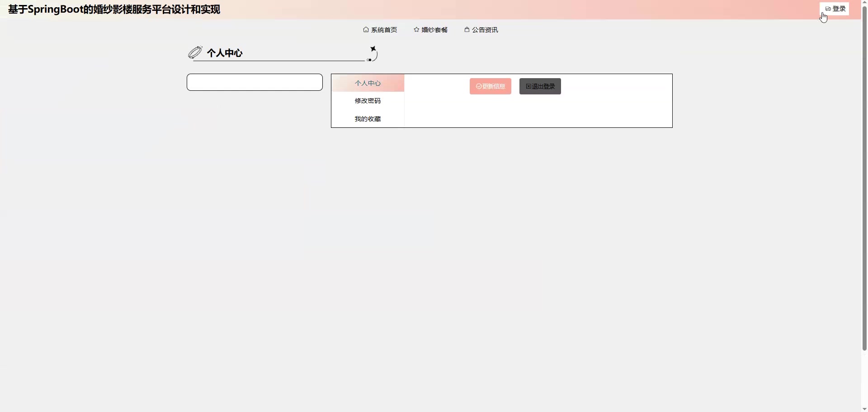Navigate to 系统首页 menu item

[383, 29]
